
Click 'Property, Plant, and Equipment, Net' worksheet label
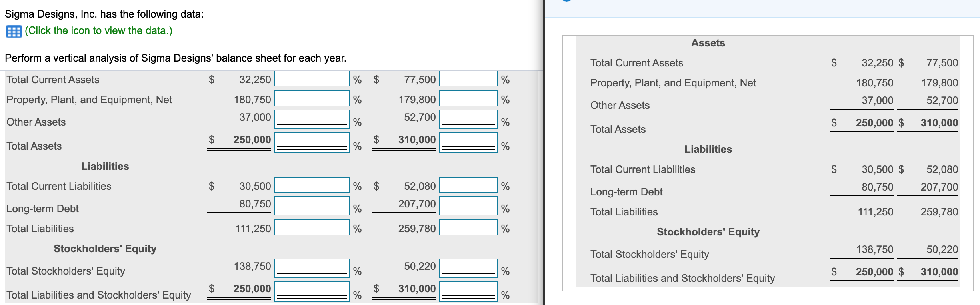pos(89,100)
